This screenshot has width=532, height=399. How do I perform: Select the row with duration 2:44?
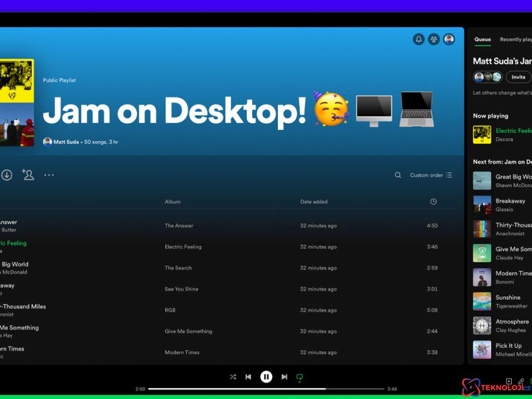pos(228,331)
